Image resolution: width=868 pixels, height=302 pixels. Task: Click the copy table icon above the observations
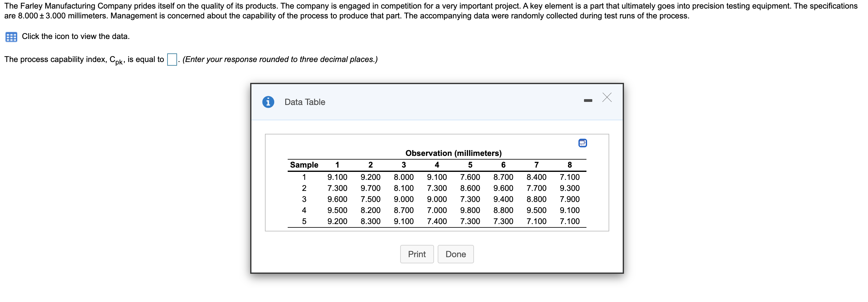582,143
